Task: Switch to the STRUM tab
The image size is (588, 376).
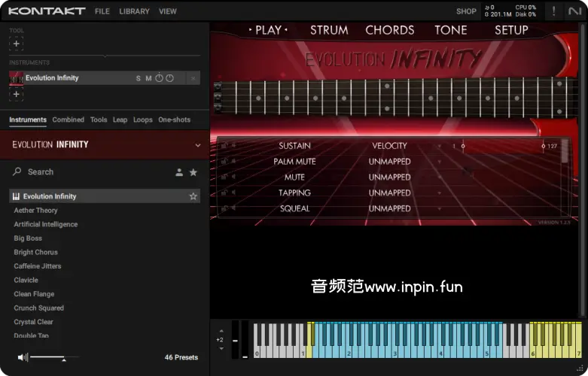Action: 329,30
